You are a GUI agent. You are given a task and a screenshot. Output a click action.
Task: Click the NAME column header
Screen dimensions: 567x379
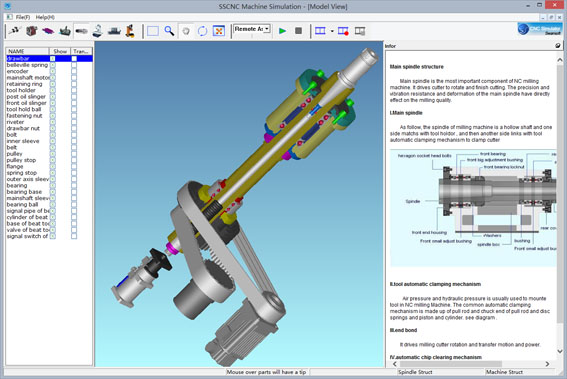tap(27, 51)
